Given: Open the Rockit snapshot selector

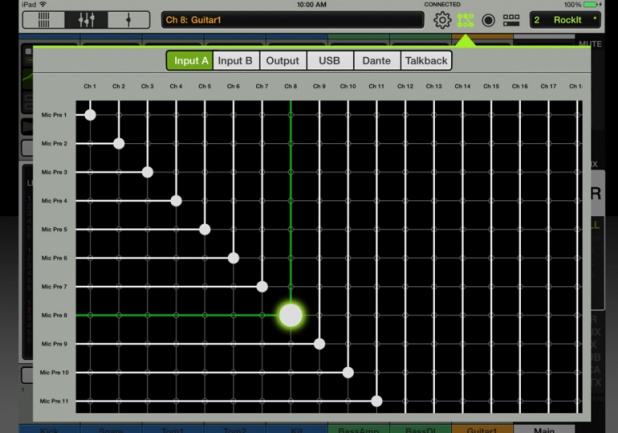Looking at the screenshot, I should [565, 20].
